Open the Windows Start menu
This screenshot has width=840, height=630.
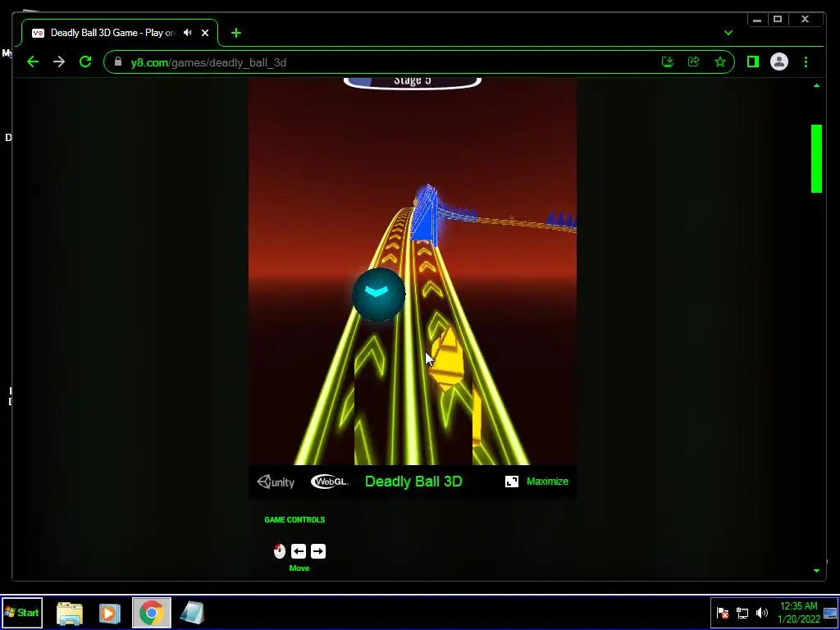click(22, 613)
